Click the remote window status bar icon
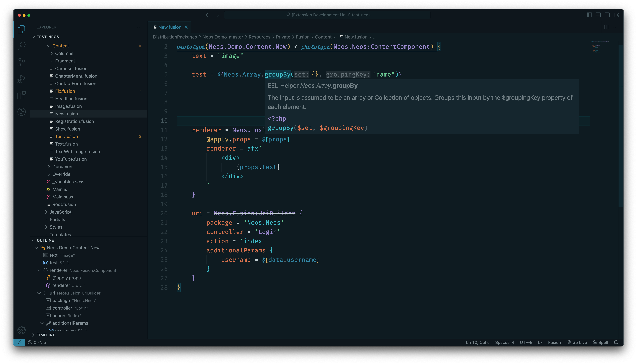This screenshot has height=364, width=637. click(19, 342)
